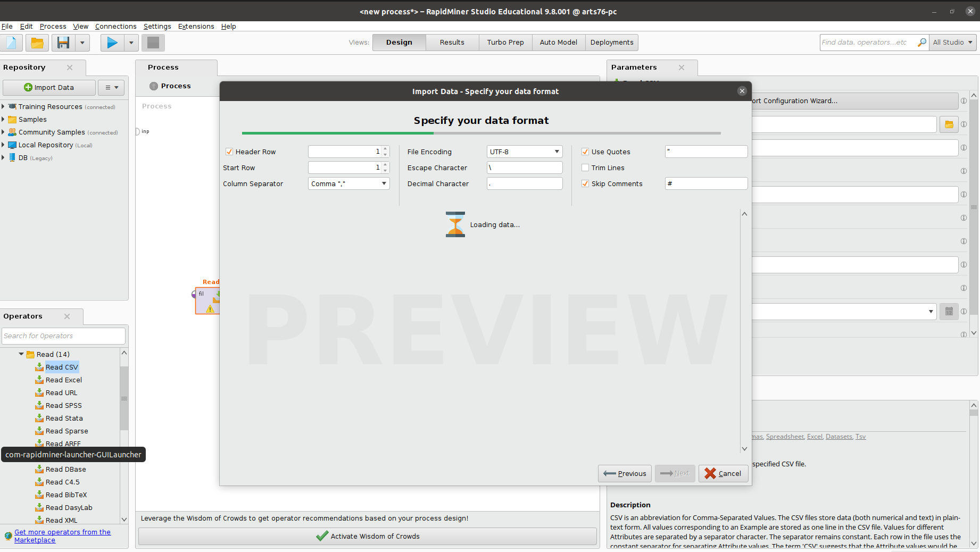Open the Connections menu
980x552 pixels.
(x=116, y=27)
